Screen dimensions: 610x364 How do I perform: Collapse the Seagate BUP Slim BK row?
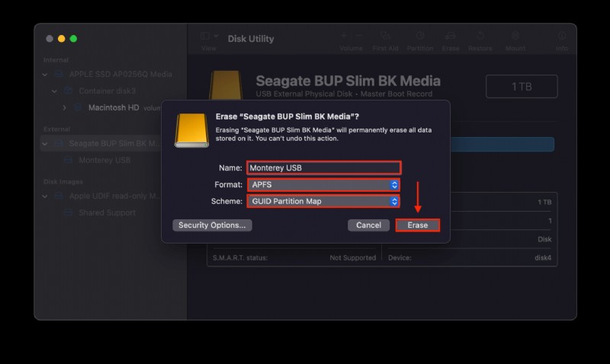point(45,144)
